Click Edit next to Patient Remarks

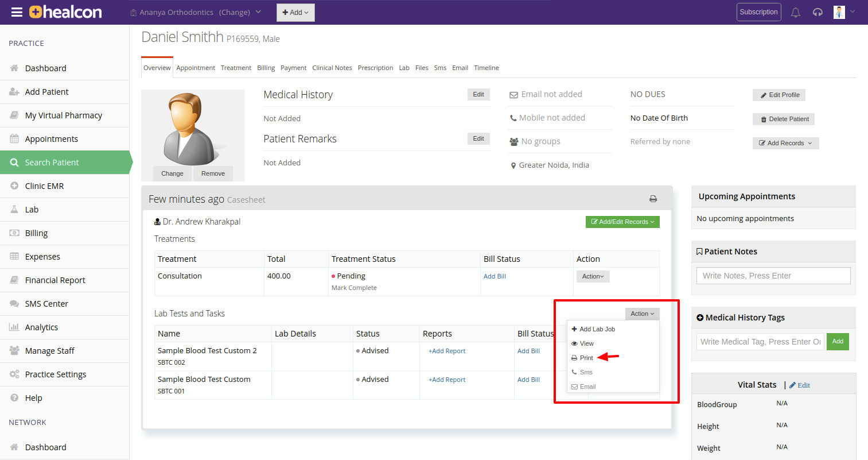tap(478, 138)
